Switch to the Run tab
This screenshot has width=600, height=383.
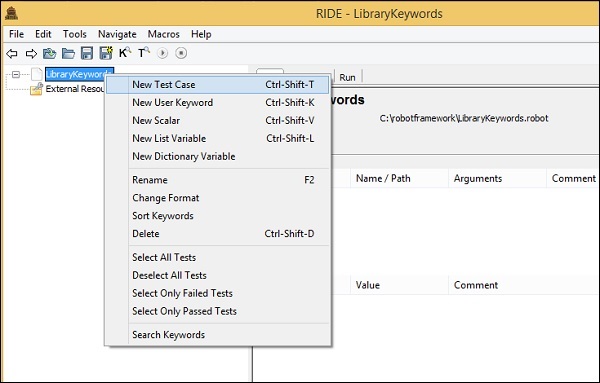pos(347,77)
